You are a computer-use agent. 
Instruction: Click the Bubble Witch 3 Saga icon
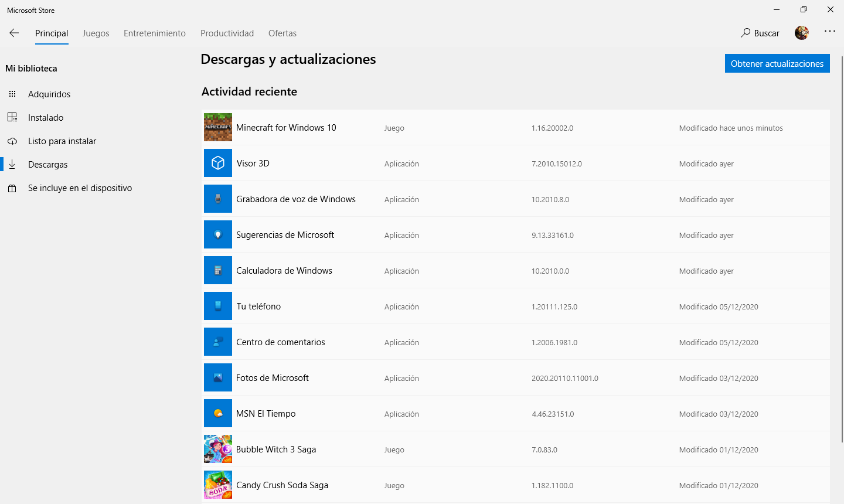(218, 449)
